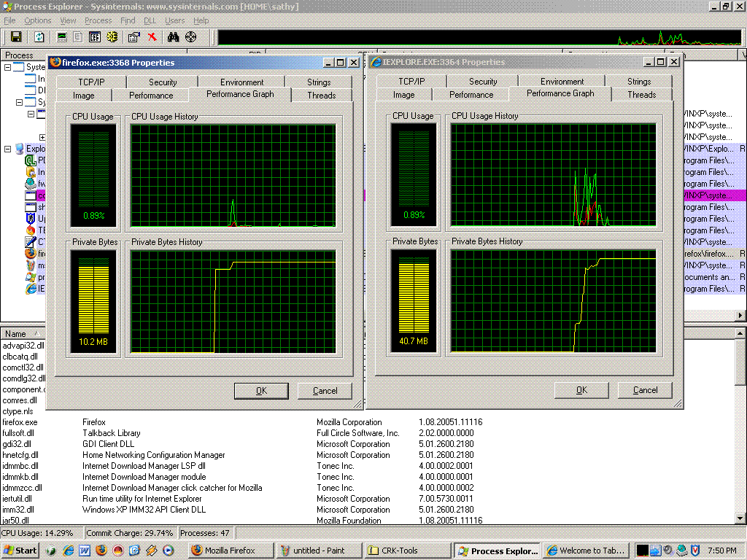The width and height of the screenshot is (747, 560).
Task: Click the Start button
Action: [x=20, y=551]
